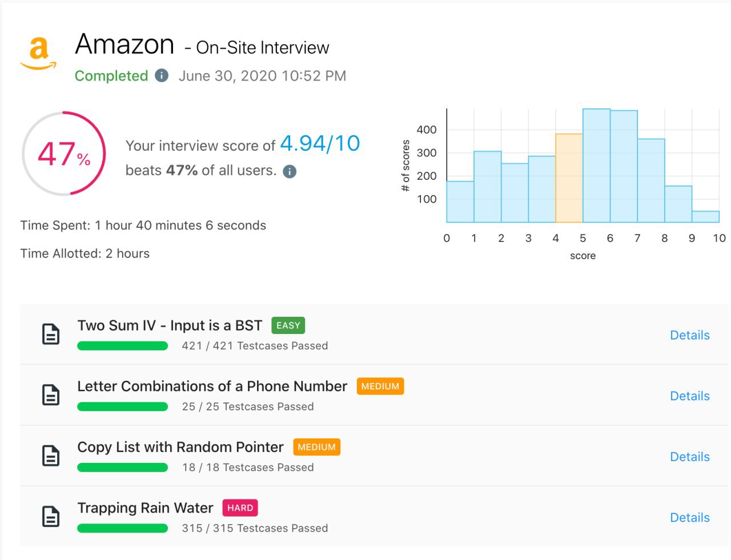This screenshot has width=731, height=560.
Task: Click '25 / 25 Testcases Passed' text
Action: pos(248,406)
